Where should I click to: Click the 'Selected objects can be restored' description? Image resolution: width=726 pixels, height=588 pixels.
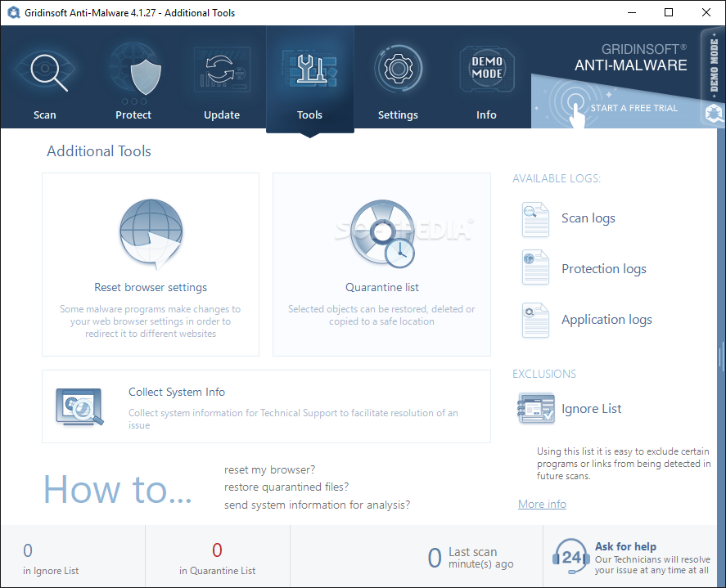coord(381,315)
